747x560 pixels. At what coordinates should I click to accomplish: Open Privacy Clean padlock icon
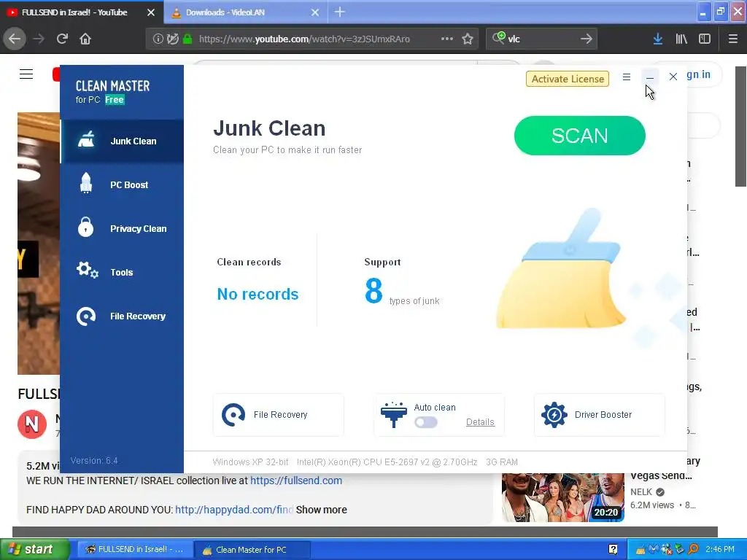86,227
